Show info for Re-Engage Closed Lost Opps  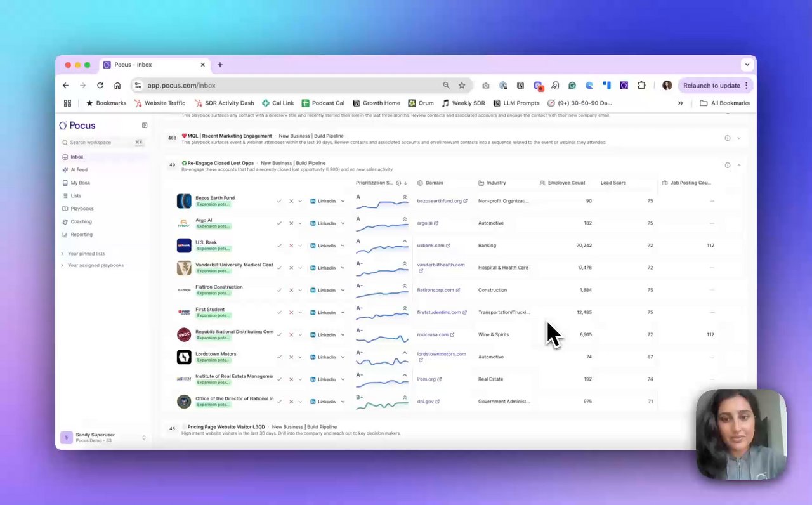728,166
